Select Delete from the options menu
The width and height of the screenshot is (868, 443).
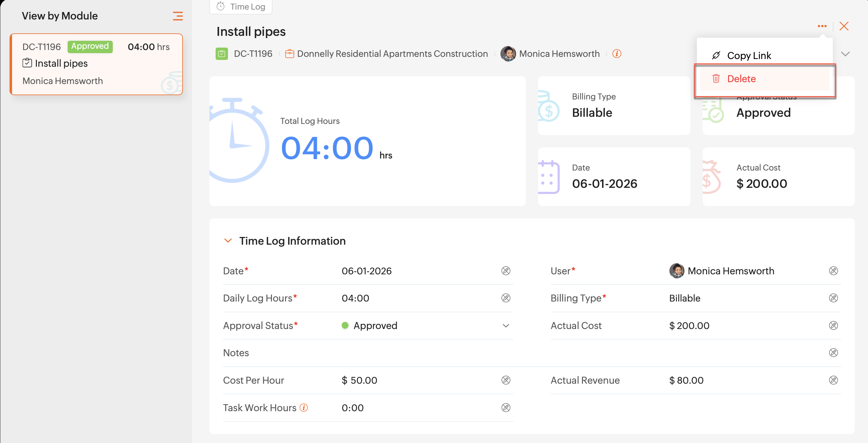coord(741,79)
